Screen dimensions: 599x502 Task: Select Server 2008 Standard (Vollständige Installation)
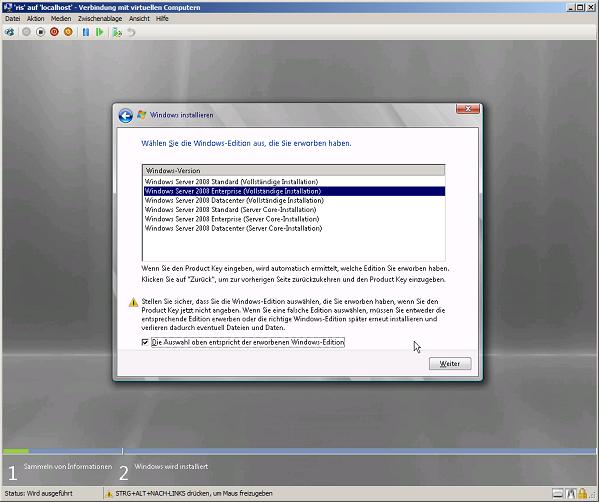click(294, 182)
